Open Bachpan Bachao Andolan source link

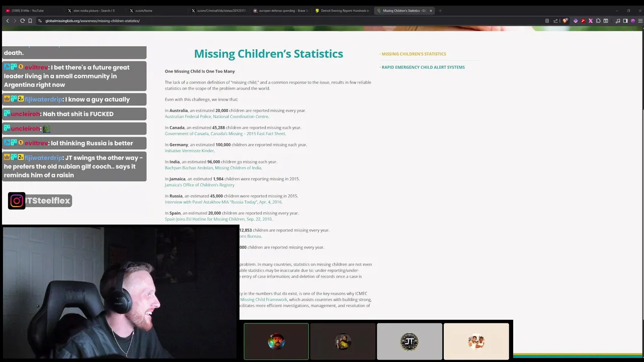click(213, 168)
